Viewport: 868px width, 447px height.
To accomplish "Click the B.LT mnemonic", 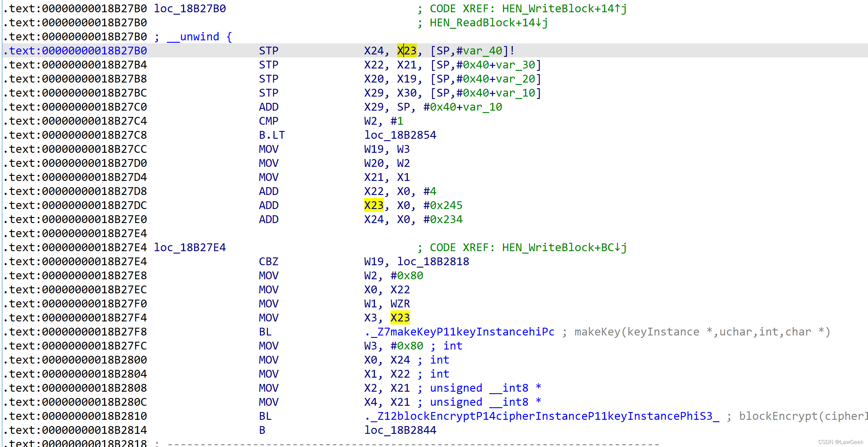I will coord(271,135).
